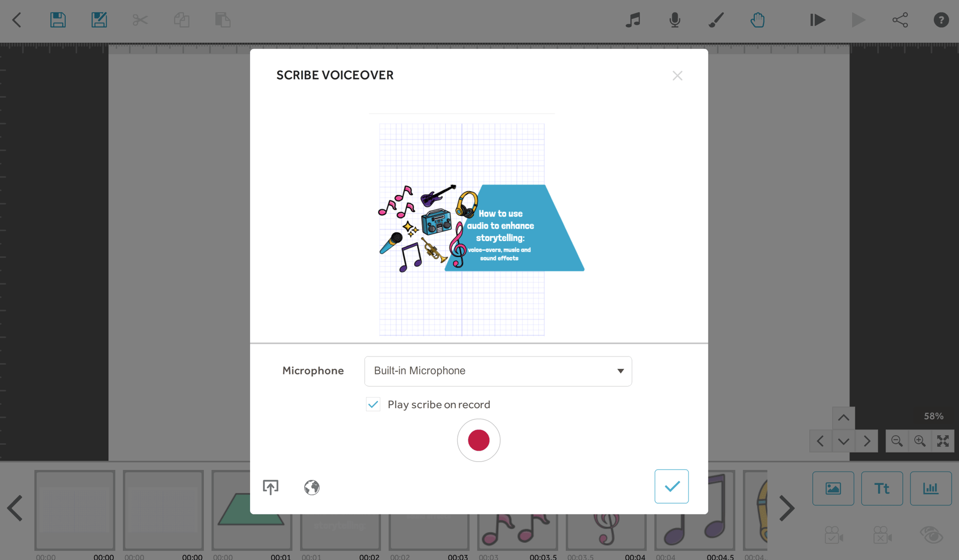The height and width of the screenshot is (560, 959).
Task: Toggle the eye visibility icon
Action: click(931, 535)
